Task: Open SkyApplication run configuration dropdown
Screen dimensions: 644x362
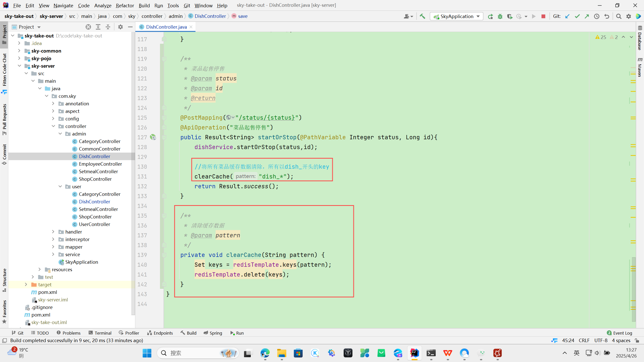Action: click(x=457, y=16)
